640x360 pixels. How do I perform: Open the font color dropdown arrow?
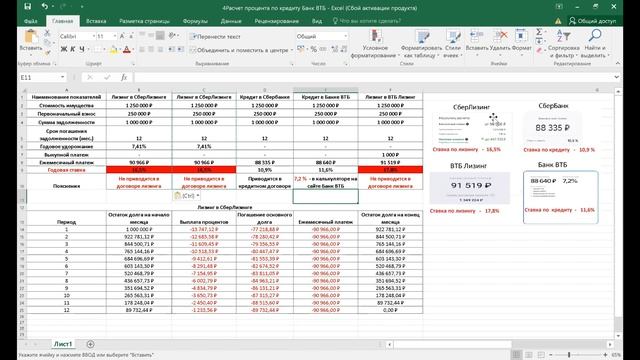(133, 50)
